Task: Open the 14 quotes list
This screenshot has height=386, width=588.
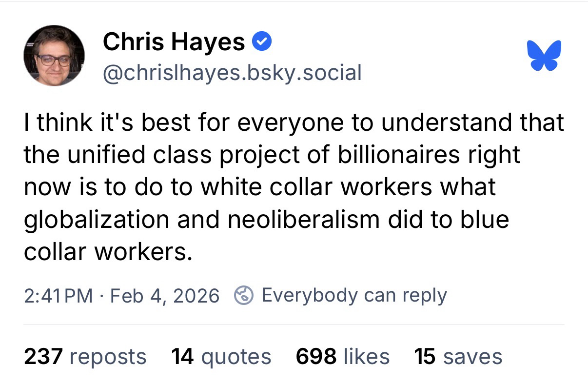Action: pos(221,357)
